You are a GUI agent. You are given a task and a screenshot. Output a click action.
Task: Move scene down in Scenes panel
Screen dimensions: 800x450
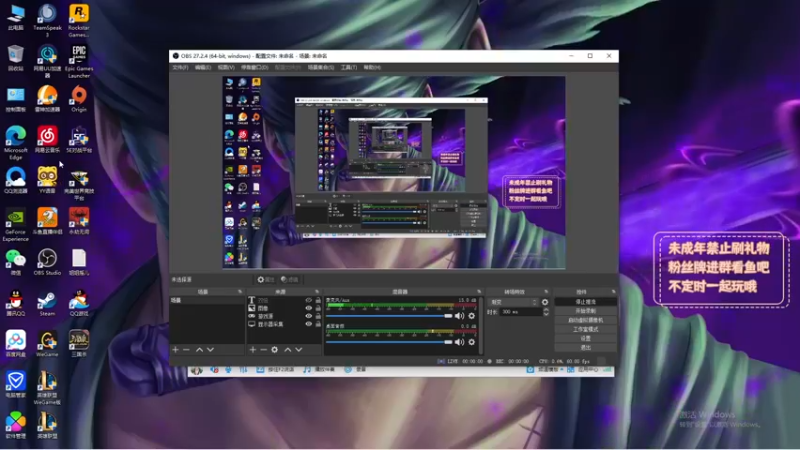coord(210,349)
